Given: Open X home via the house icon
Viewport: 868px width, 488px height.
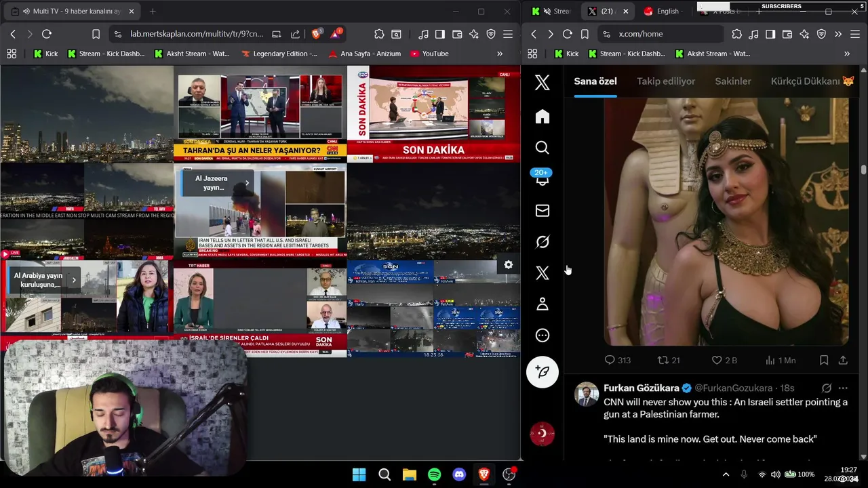Looking at the screenshot, I should click(542, 117).
